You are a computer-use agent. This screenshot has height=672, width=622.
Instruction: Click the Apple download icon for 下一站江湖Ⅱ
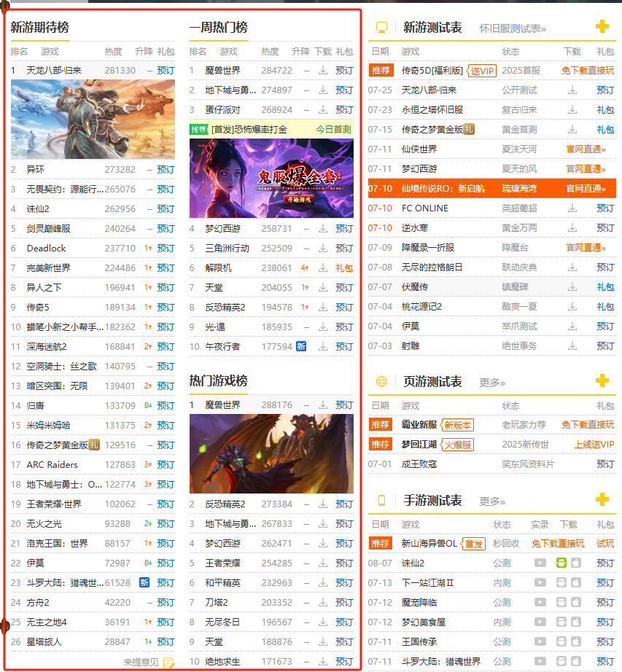[575, 582]
